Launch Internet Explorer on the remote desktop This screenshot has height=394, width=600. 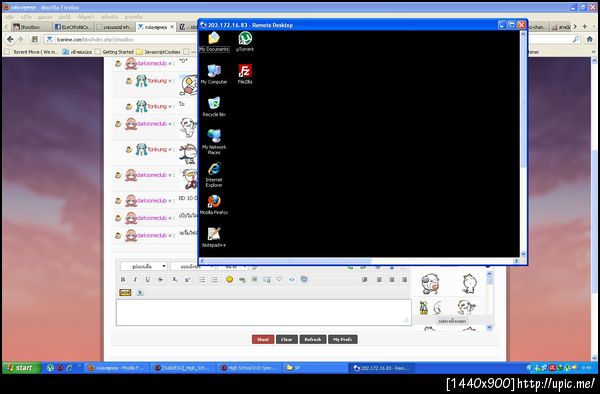tap(214, 174)
